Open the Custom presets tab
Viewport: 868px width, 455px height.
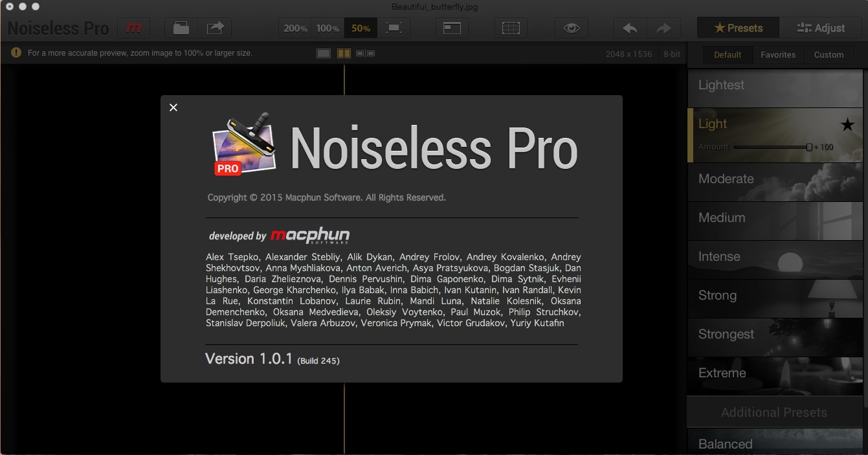coord(829,55)
